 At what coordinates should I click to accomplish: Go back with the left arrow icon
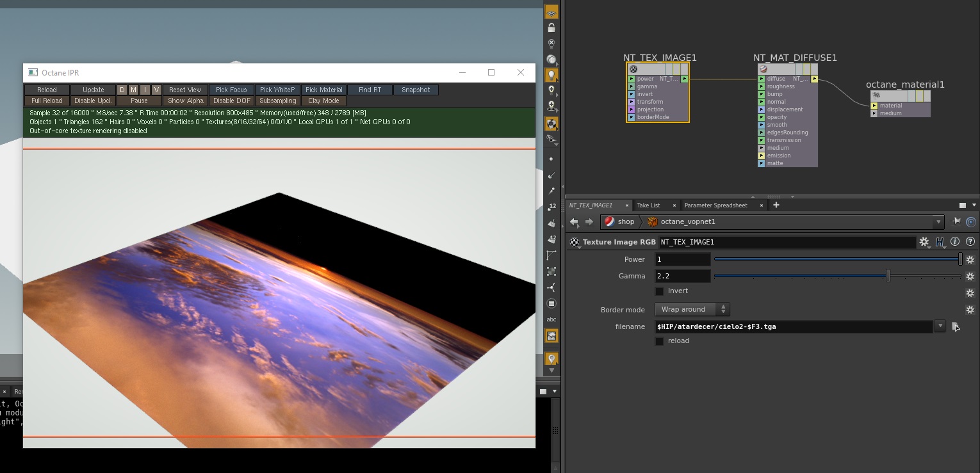click(x=574, y=221)
